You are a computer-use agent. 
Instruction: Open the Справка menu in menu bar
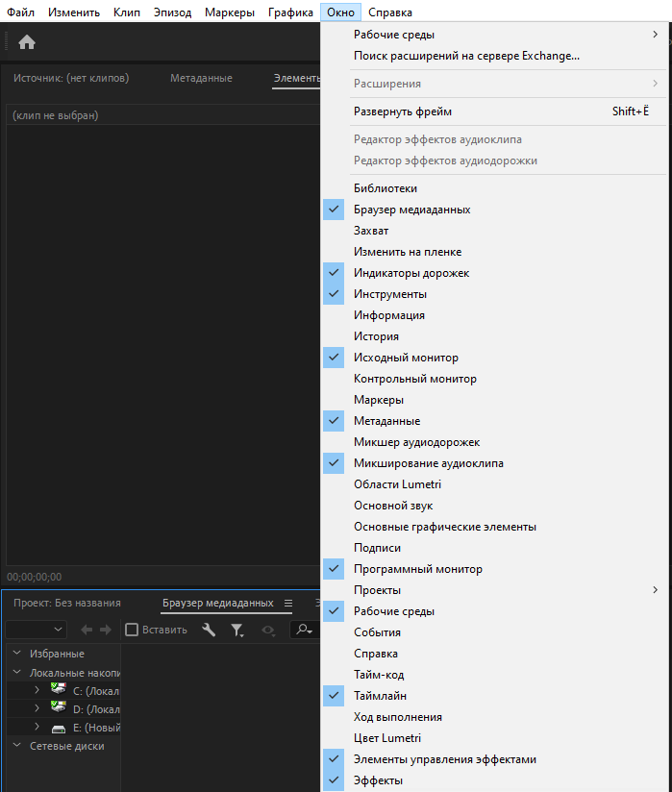click(x=390, y=12)
